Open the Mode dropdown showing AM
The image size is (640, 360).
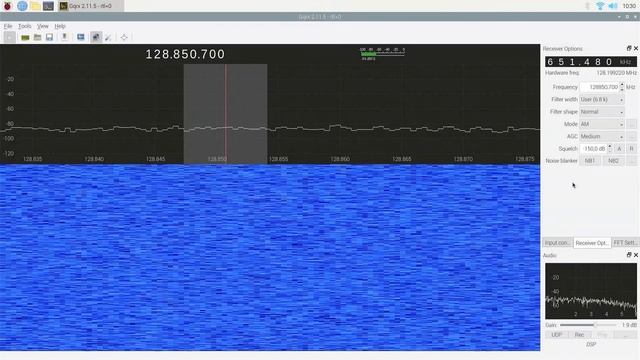click(602, 124)
